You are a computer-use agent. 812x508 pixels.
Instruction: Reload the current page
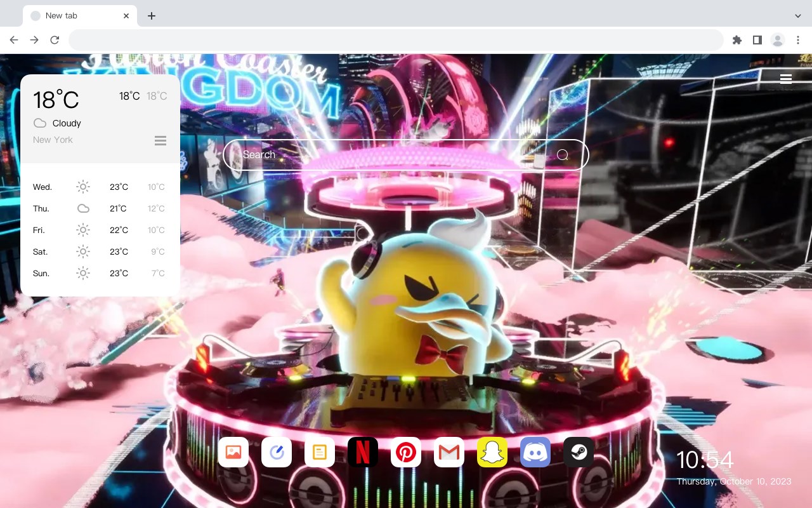[55, 40]
